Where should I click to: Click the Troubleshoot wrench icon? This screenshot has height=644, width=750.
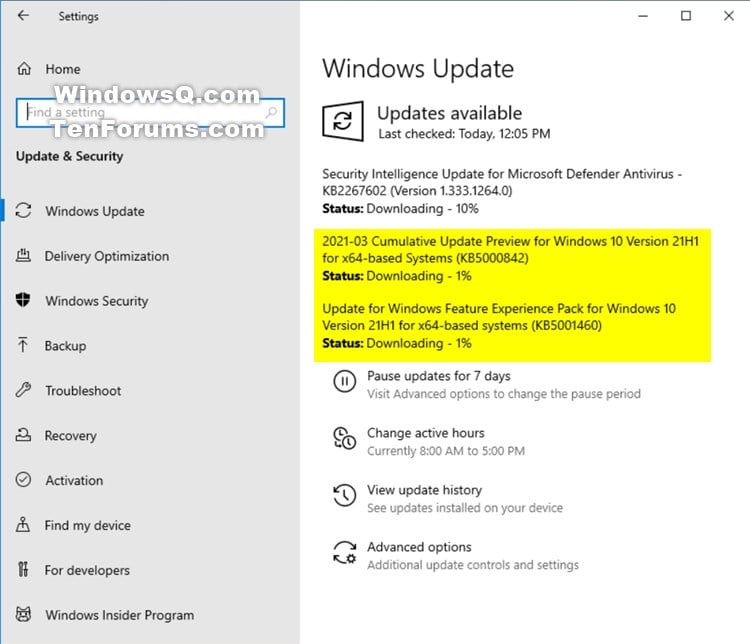[x=23, y=390]
